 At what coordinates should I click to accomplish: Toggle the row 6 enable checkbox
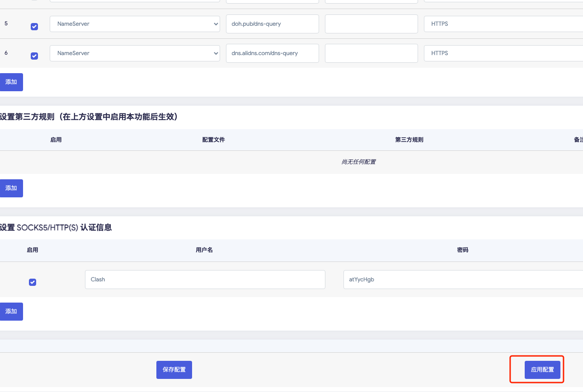coord(34,56)
